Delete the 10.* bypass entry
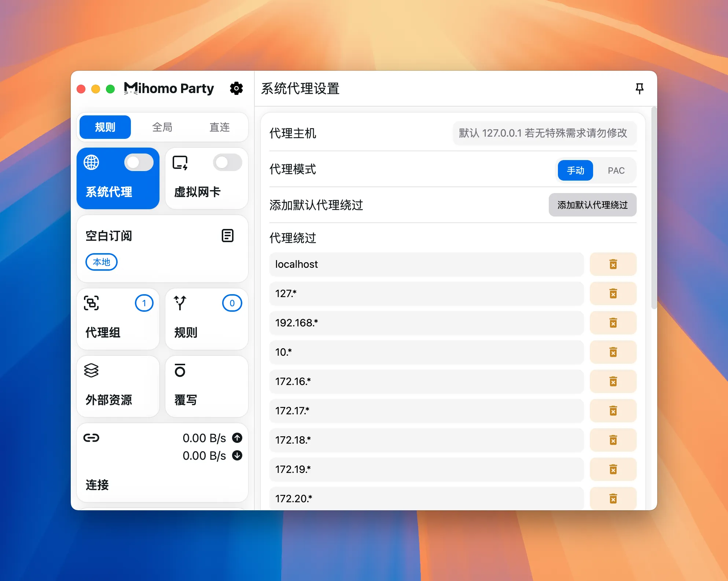The image size is (728, 581). point(613,352)
